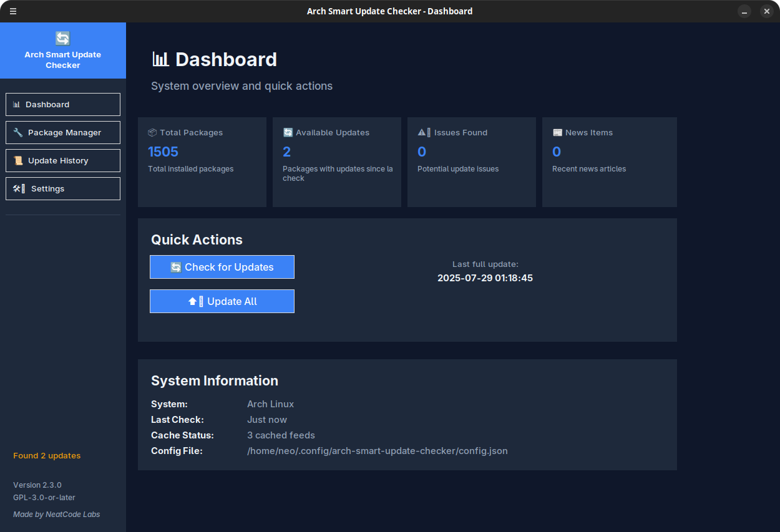Click the wrench icon for Package Manager
Viewport: 780px width, 532px height.
(x=18, y=133)
